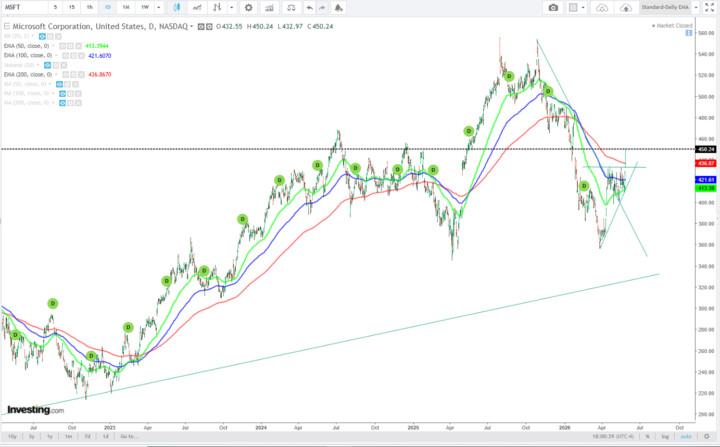Set time range to 1m
Image resolution: width=720 pixels, height=447 pixels.
[68, 436]
